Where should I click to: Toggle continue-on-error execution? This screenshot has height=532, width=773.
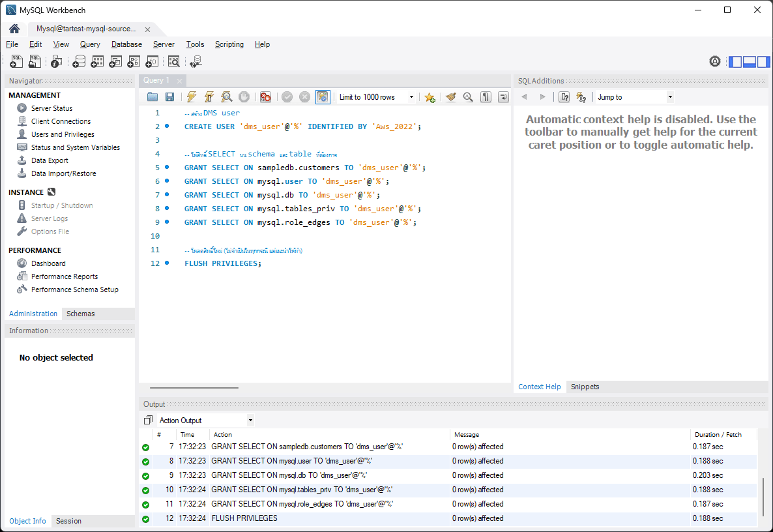(265, 97)
